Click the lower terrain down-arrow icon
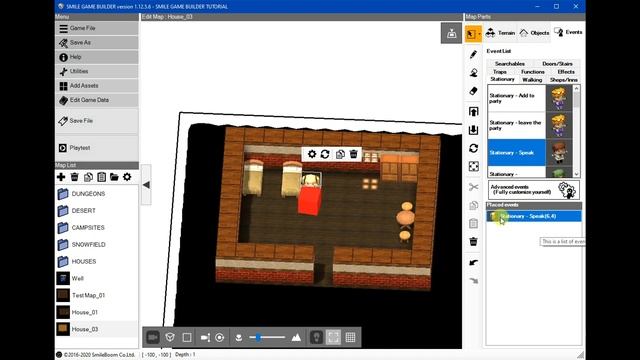Viewport: 640px width, 360px height. [473, 130]
